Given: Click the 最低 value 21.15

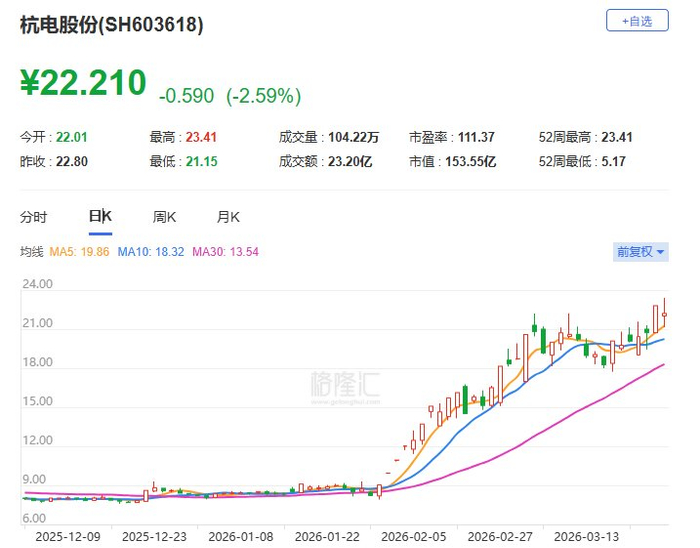Looking at the screenshot, I should point(201,161).
